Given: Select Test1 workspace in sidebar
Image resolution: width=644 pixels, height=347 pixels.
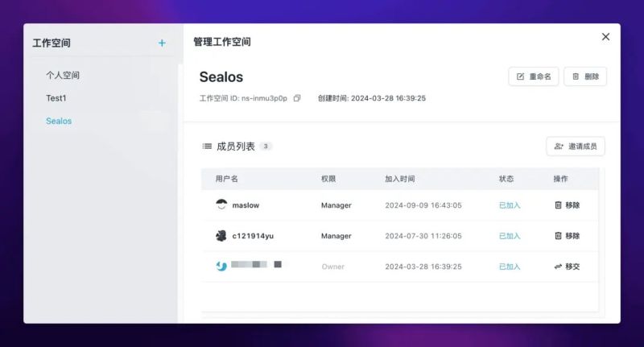Looking at the screenshot, I should pyautogui.click(x=56, y=98).
